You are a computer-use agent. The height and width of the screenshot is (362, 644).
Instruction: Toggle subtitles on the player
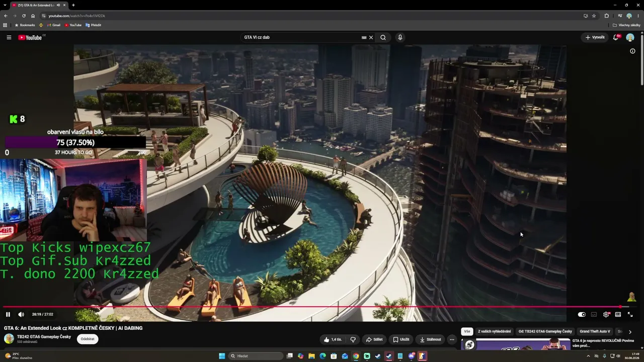click(594, 314)
